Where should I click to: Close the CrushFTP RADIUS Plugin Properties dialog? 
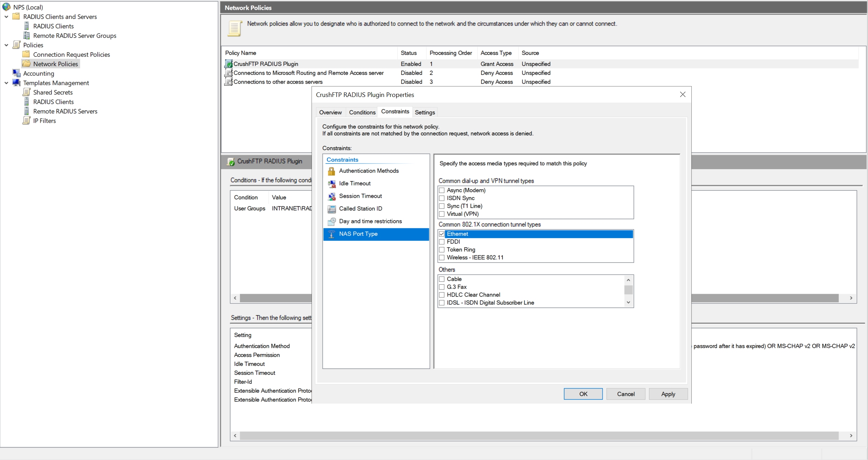coord(683,95)
